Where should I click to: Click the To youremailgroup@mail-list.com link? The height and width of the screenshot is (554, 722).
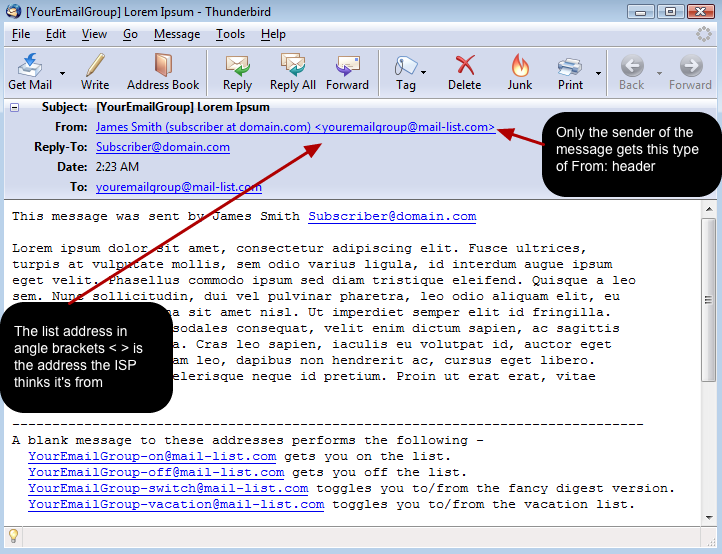pyautogui.click(x=179, y=187)
